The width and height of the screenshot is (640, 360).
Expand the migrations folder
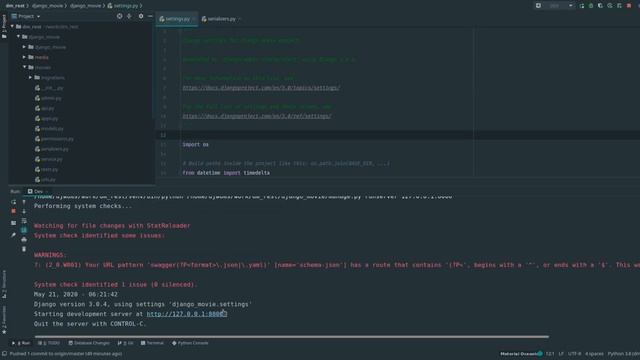[x=31, y=78]
